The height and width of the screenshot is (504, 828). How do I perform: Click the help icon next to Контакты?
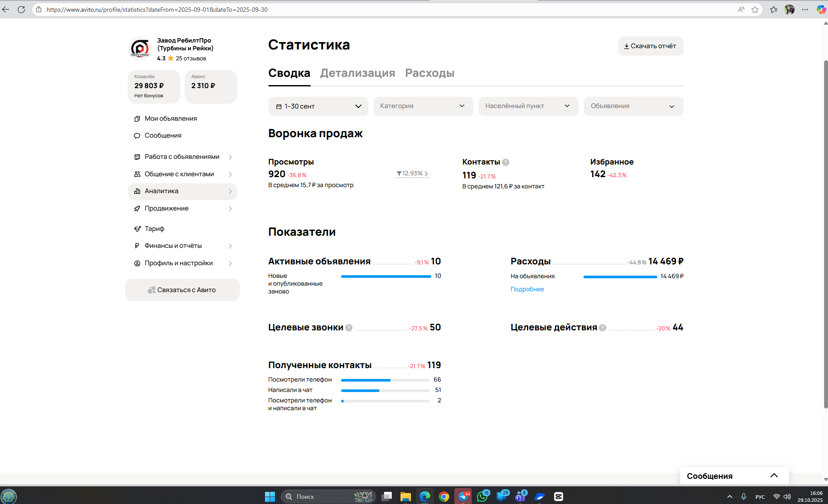click(506, 162)
